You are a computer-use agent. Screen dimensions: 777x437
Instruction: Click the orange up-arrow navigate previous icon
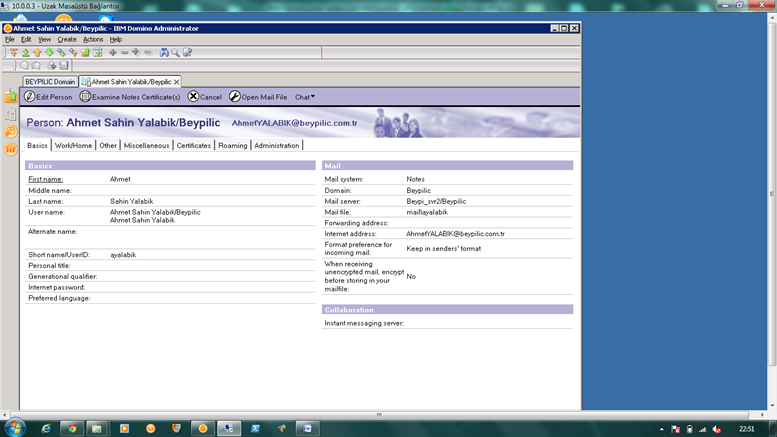tap(38, 53)
